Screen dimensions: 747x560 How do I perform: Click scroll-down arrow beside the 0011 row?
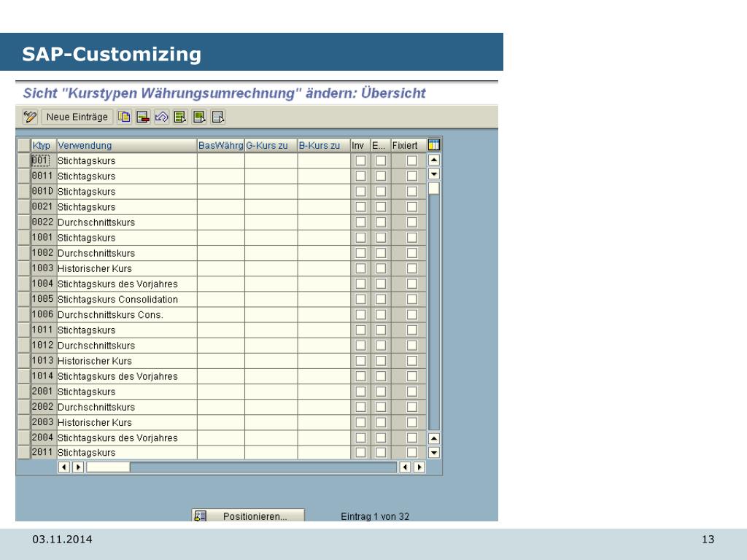[x=434, y=174]
